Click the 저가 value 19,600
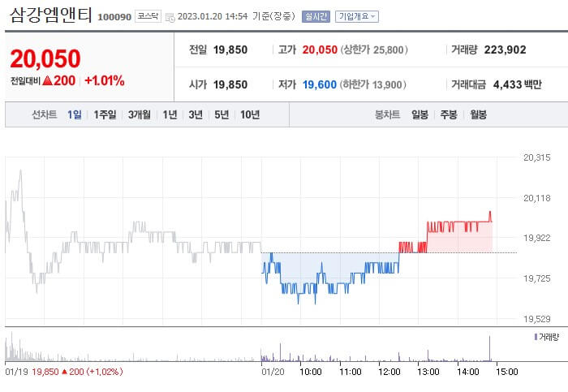 [320, 84]
